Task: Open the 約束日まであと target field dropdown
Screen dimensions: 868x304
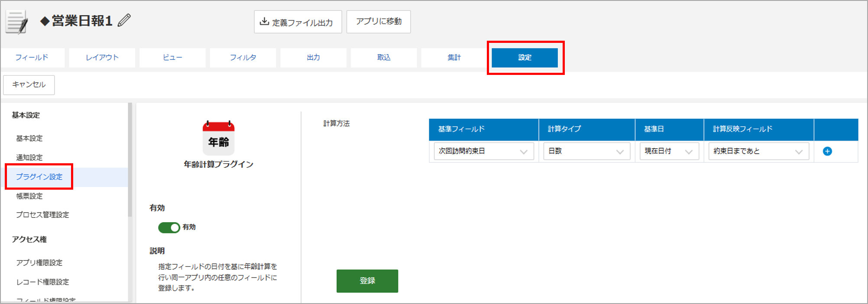Action: point(759,151)
